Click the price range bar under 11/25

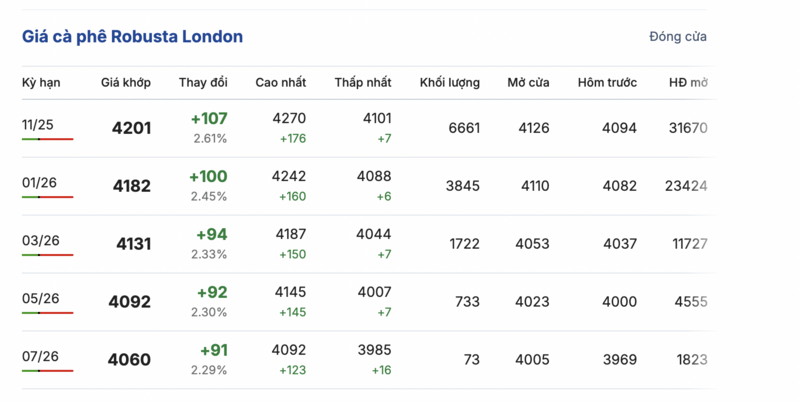click(x=47, y=139)
